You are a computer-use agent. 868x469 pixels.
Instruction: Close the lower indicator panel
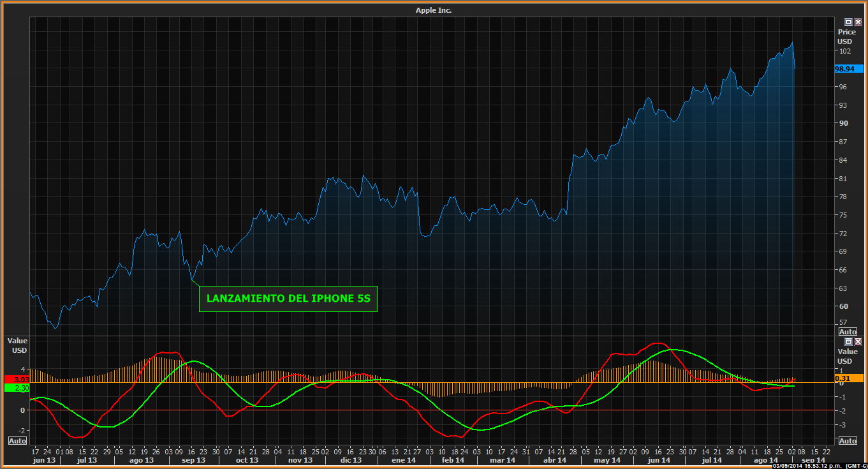[x=858, y=342]
